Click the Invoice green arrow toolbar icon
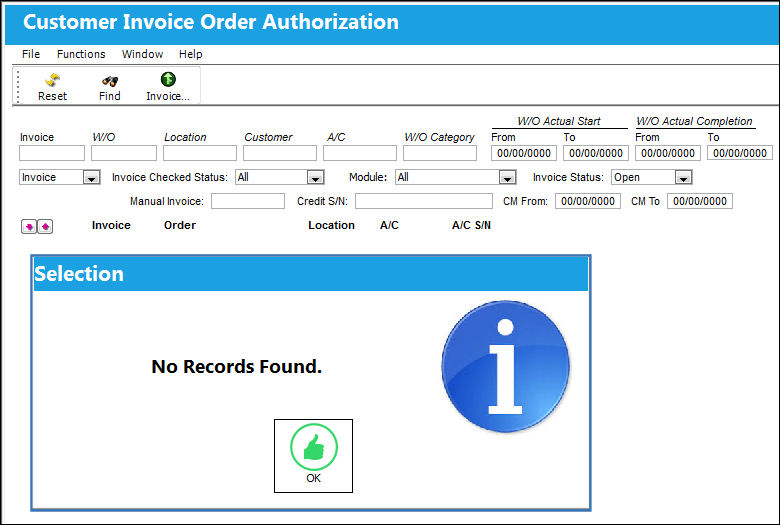Image resolution: width=780 pixels, height=525 pixels. [x=168, y=79]
